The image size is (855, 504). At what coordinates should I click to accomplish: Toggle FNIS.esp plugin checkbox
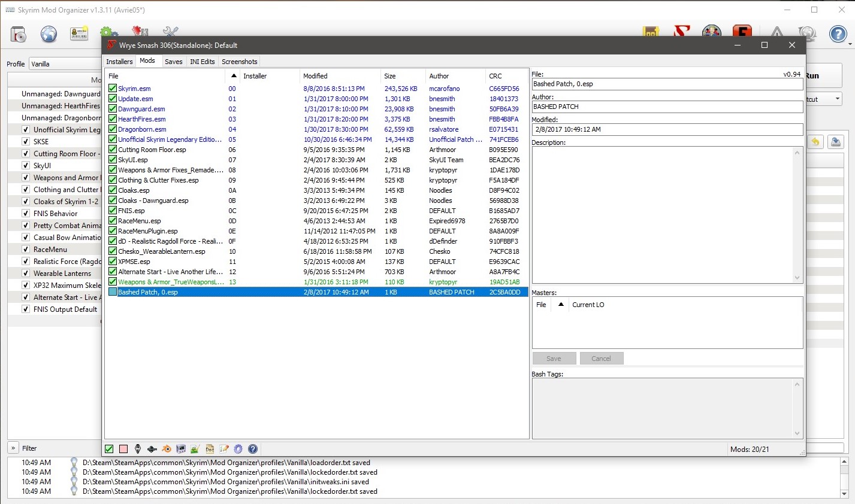113,211
